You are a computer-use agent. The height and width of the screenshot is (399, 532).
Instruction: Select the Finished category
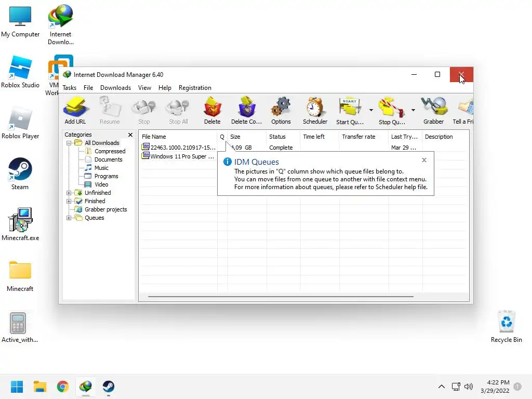95,201
